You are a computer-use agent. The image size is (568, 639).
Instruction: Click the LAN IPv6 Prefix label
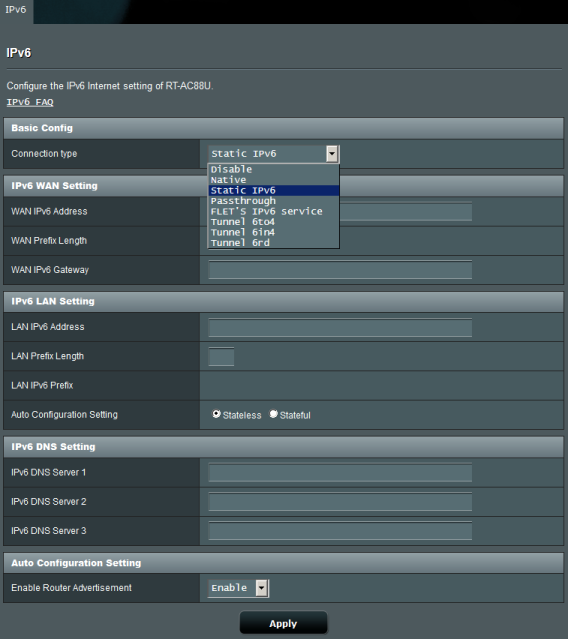(42, 385)
